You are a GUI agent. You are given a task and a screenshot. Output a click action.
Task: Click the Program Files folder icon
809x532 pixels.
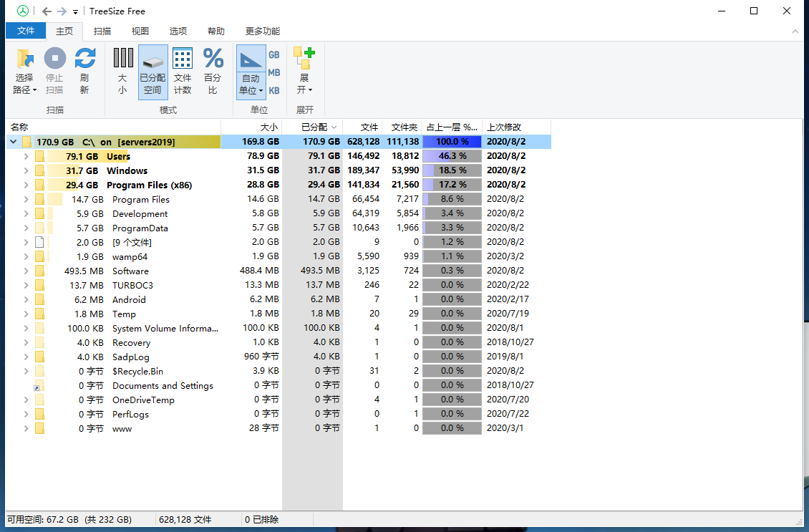coord(39,198)
